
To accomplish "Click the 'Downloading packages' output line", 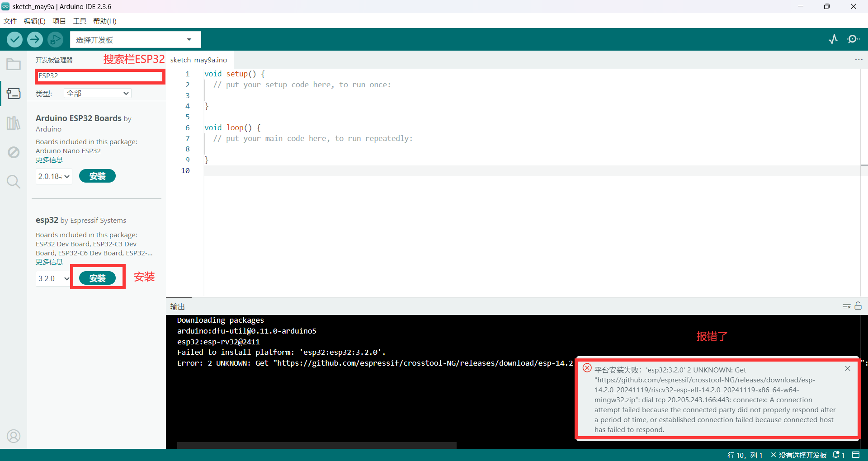I will (221, 320).
